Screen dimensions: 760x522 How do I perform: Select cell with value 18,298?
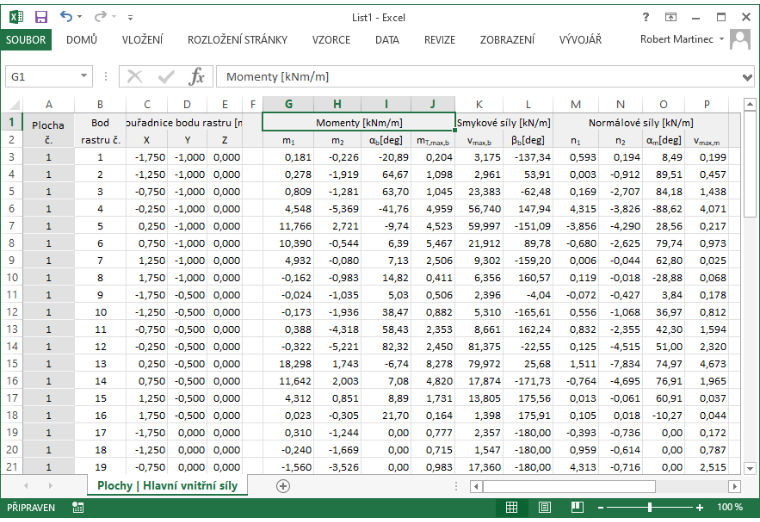tap(288, 364)
